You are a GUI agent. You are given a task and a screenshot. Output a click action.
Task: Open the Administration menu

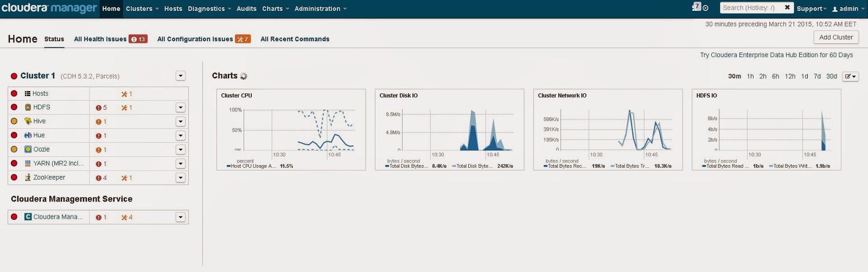pos(321,9)
